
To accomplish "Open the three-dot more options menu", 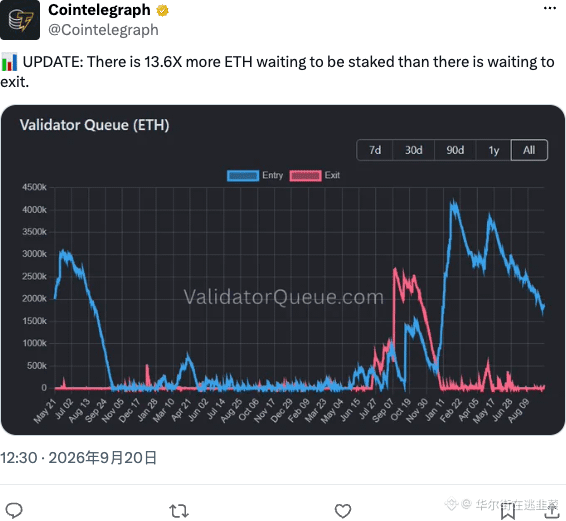I will tap(550, 8).
